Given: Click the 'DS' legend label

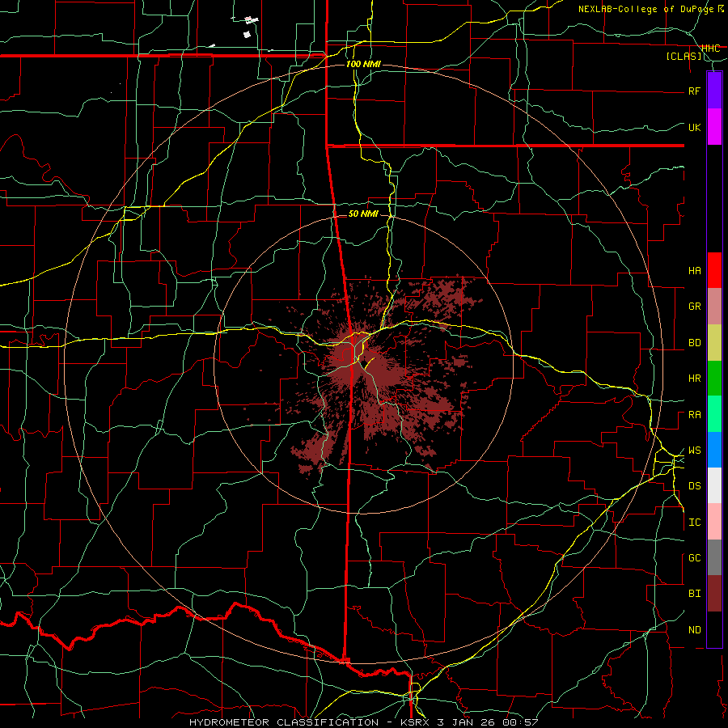Looking at the screenshot, I should pos(695,486).
